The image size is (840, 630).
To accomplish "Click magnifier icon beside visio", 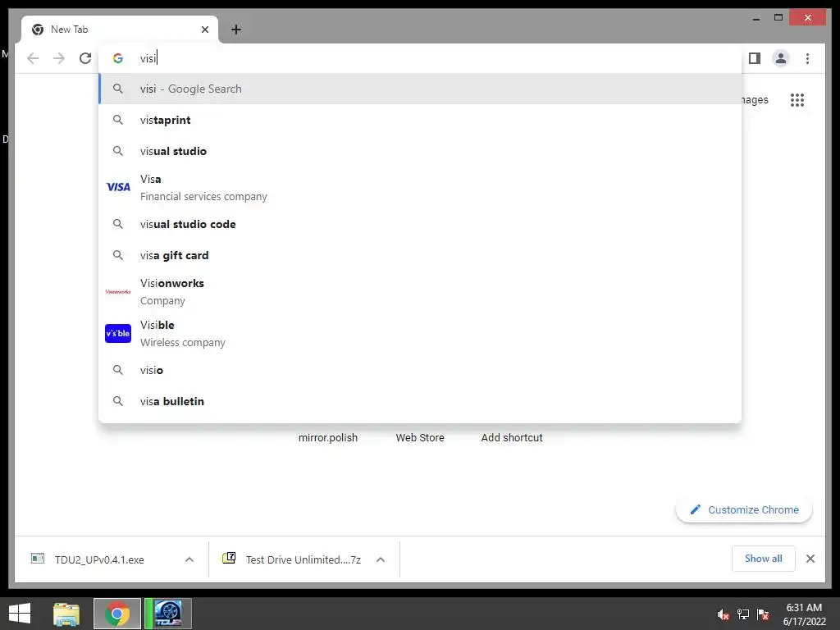I will click(118, 370).
